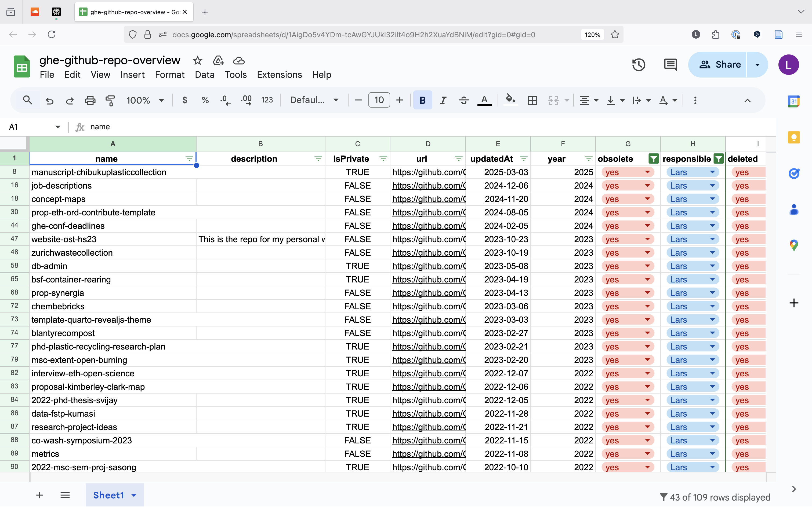Viewport: 812px width, 507px height.
Task: Open the yes dropdown under obsolete, row 16
Action: click(647, 185)
